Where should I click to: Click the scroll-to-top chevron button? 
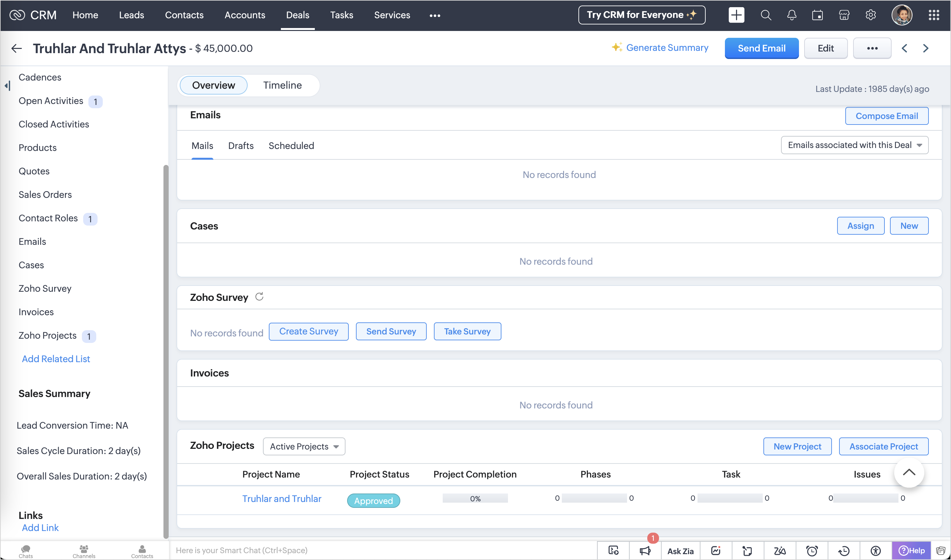909,472
